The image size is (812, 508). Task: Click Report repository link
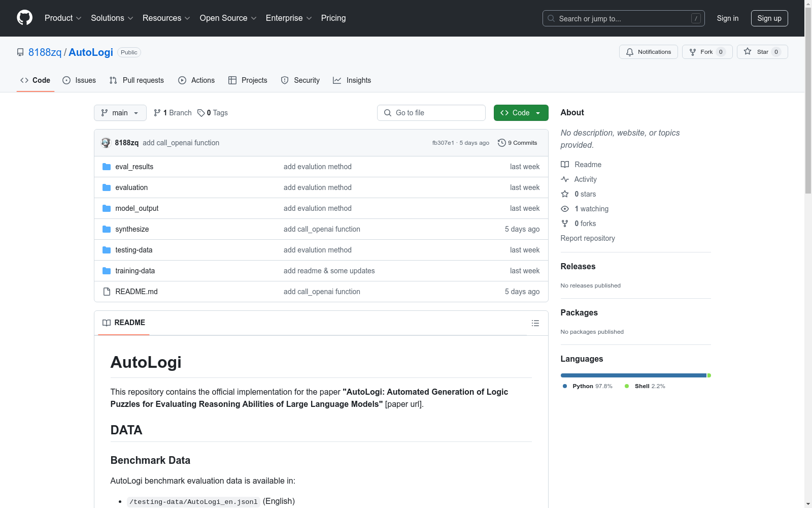[x=588, y=238]
